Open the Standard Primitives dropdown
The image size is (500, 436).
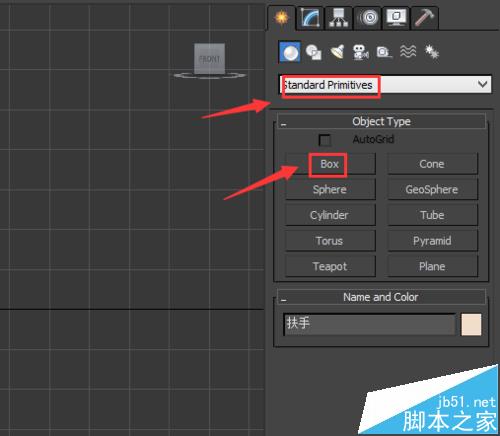(x=385, y=85)
